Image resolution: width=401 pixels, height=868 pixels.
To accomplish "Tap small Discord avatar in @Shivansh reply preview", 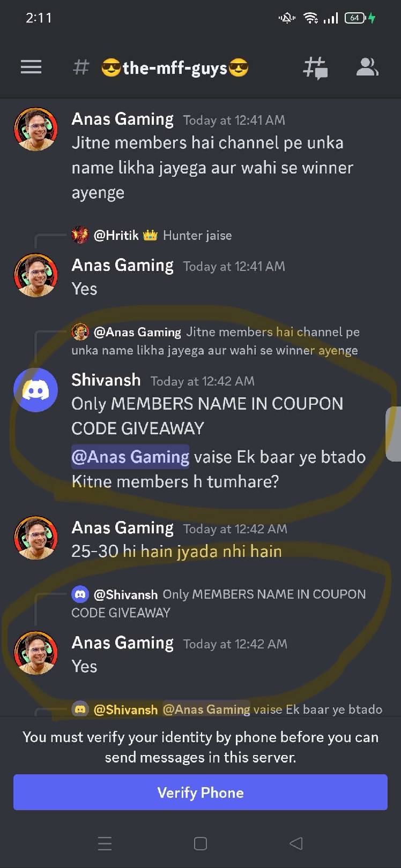I will pos(80,594).
